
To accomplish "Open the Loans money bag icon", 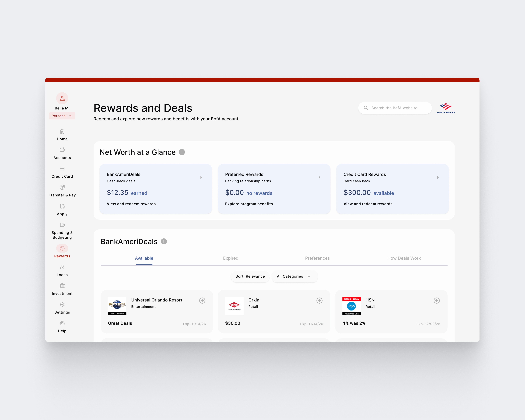I will tap(62, 267).
